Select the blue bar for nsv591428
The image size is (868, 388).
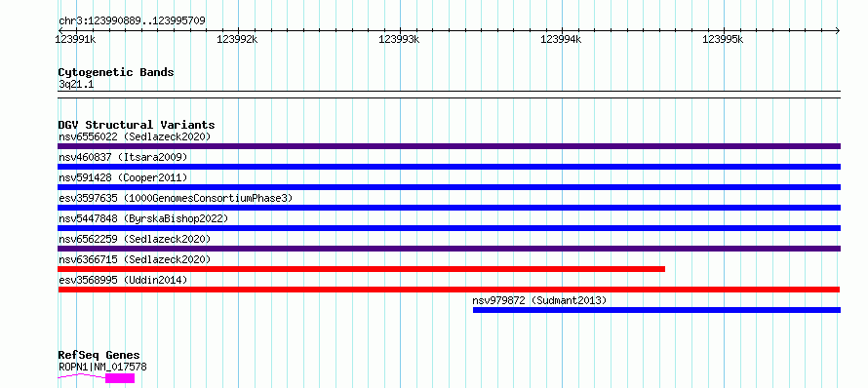tap(449, 187)
